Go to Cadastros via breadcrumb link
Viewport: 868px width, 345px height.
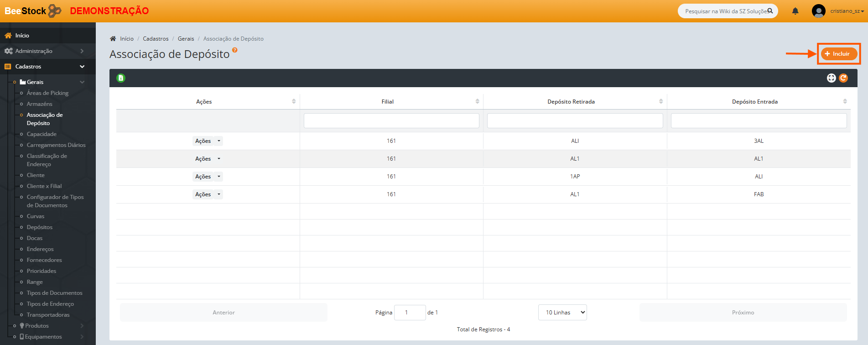pos(156,39)
